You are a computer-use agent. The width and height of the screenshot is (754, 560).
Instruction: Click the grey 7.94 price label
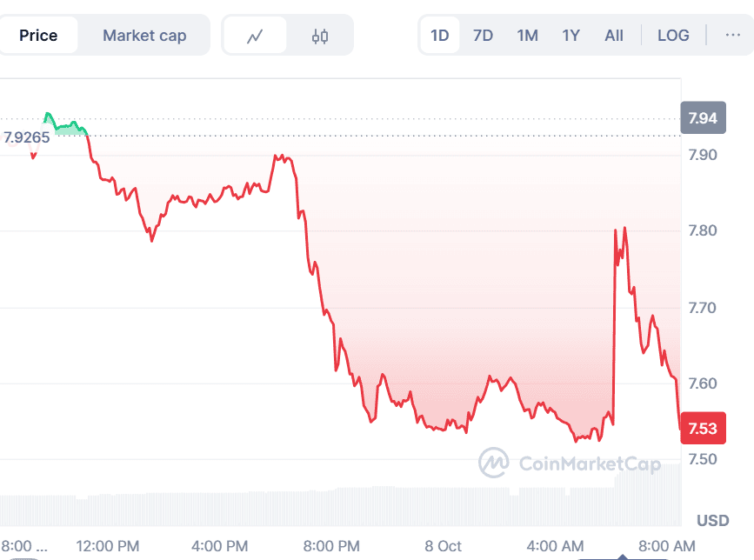[x=702, y=118]
